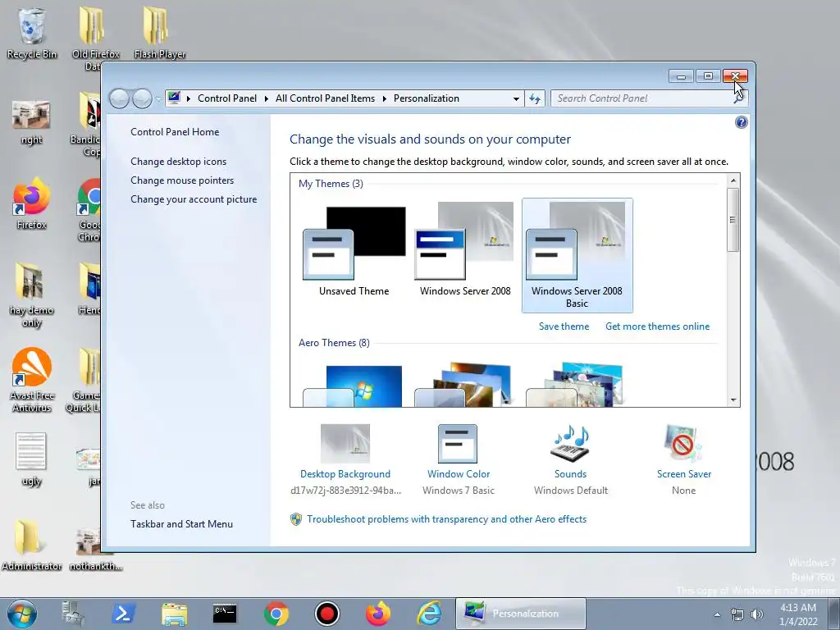The image size is (840, 630).
Task: Open the Administrator folder on desktop
Action: coord(32,544)
